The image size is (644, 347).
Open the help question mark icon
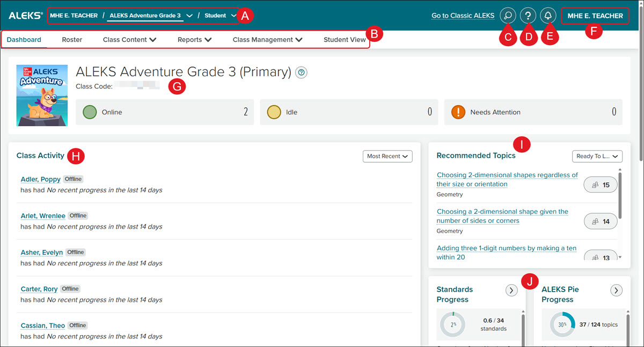point(528,16)
